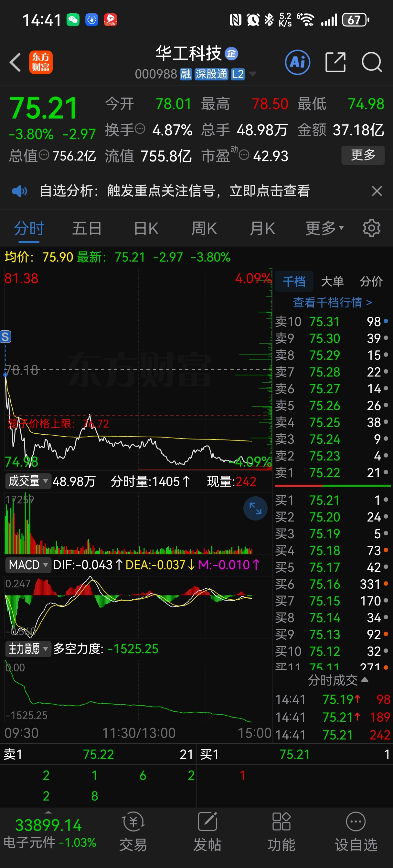Tap bottom 买1 75.21 queue header

(x=295, y=754)
